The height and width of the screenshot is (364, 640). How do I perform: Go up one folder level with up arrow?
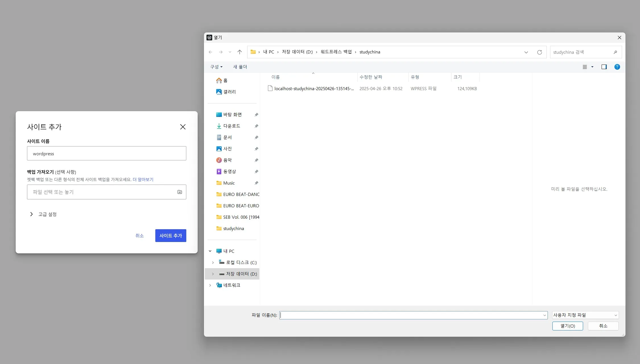[240, 52]
